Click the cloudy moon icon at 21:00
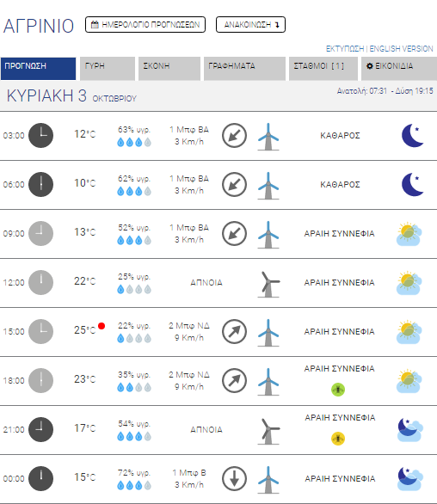437x504 pixels. 410,430
